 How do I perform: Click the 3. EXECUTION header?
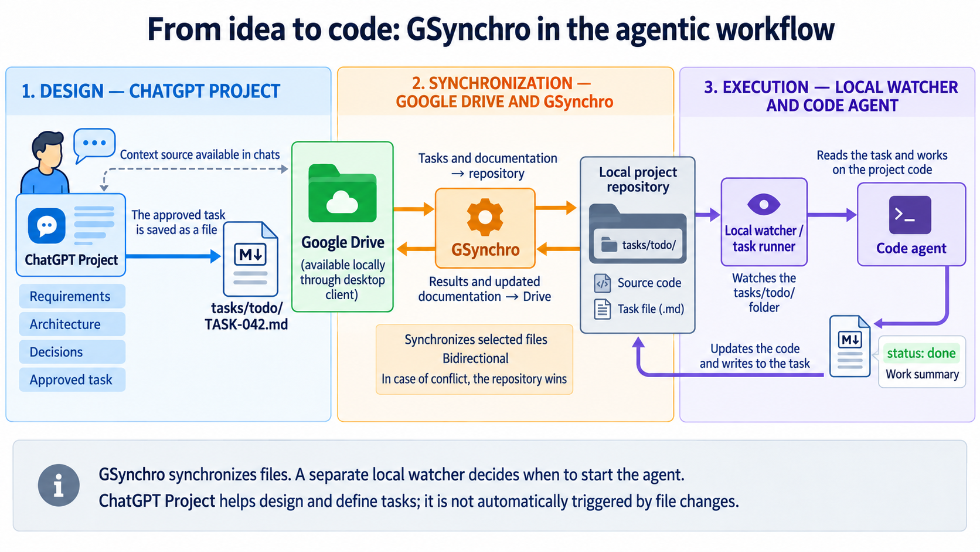tap(831, 96)
